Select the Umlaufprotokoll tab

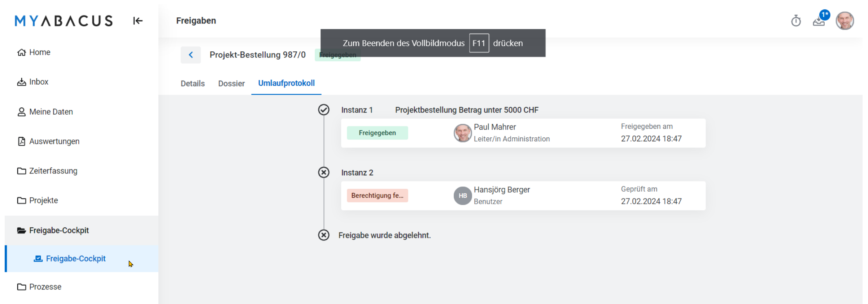(286, 83)
